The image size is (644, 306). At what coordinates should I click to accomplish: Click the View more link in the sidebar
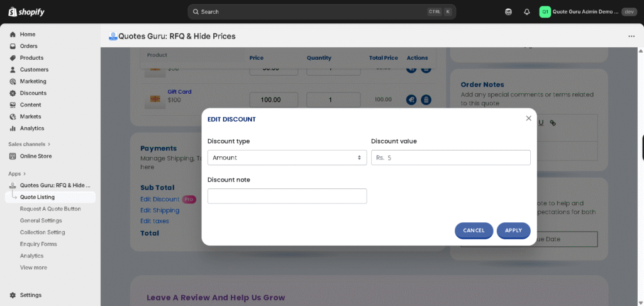33,268
